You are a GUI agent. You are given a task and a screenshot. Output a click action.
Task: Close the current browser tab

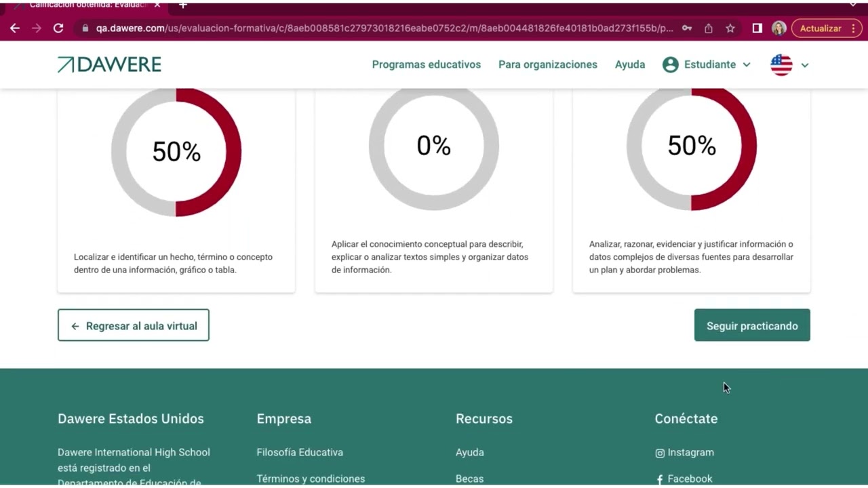coord(157,5)
